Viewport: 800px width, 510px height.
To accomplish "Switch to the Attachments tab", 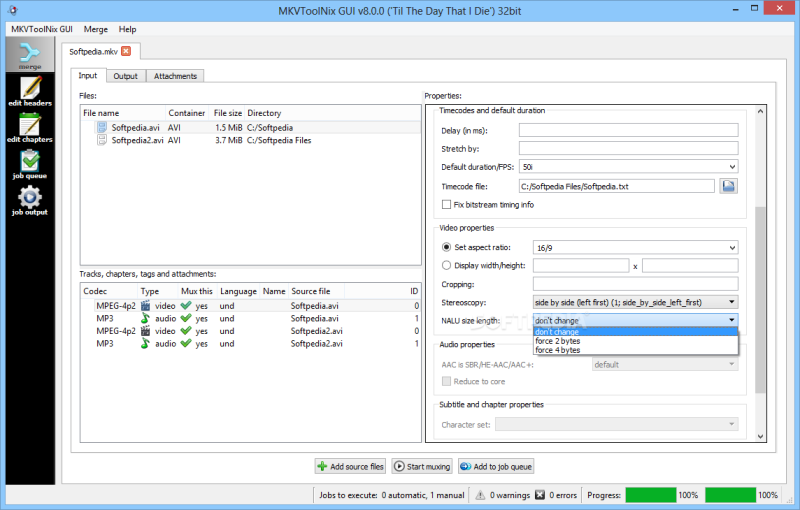I will click(176, 76).
